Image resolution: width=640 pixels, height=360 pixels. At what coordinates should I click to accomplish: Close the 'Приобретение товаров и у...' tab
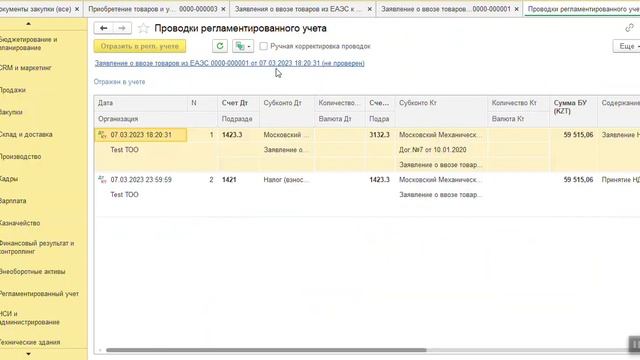223,9
